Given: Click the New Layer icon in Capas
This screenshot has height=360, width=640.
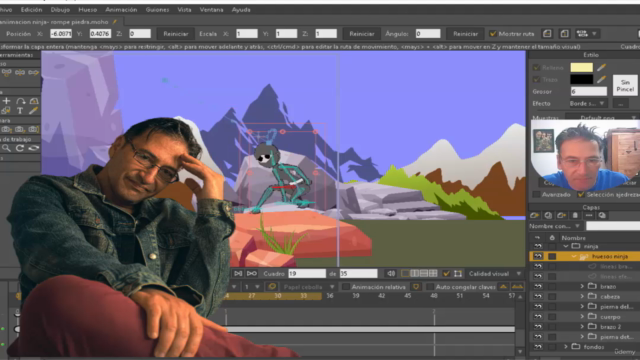Looking at the screenshot, I should (x=534, y=215).
